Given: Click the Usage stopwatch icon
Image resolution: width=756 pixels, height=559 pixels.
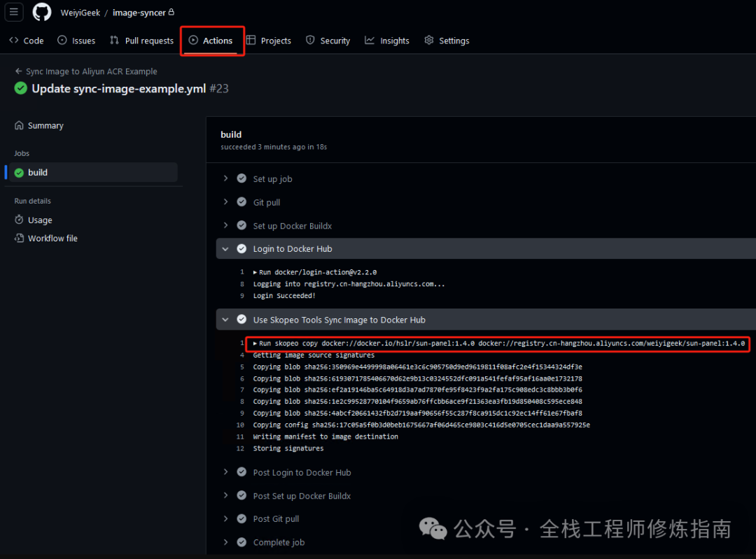Looking at the screenshot, I should pos(19,220).
